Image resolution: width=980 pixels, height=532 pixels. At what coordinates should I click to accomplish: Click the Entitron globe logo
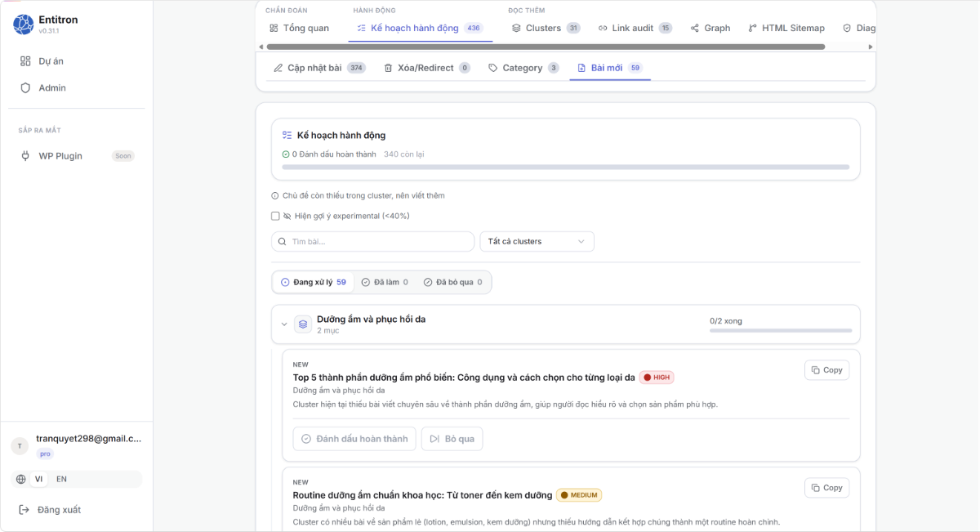tap(24, 25)
